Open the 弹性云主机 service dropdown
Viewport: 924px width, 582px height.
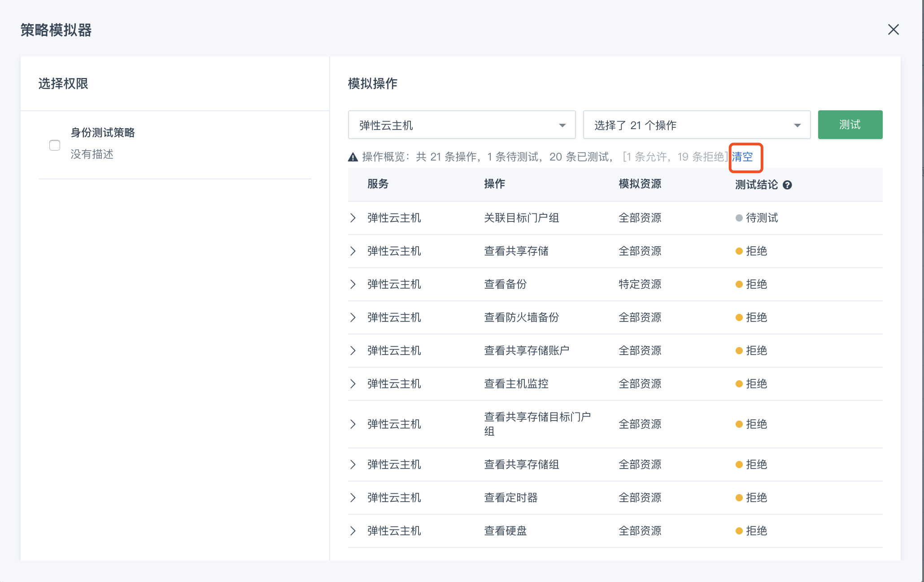point(462,125)
